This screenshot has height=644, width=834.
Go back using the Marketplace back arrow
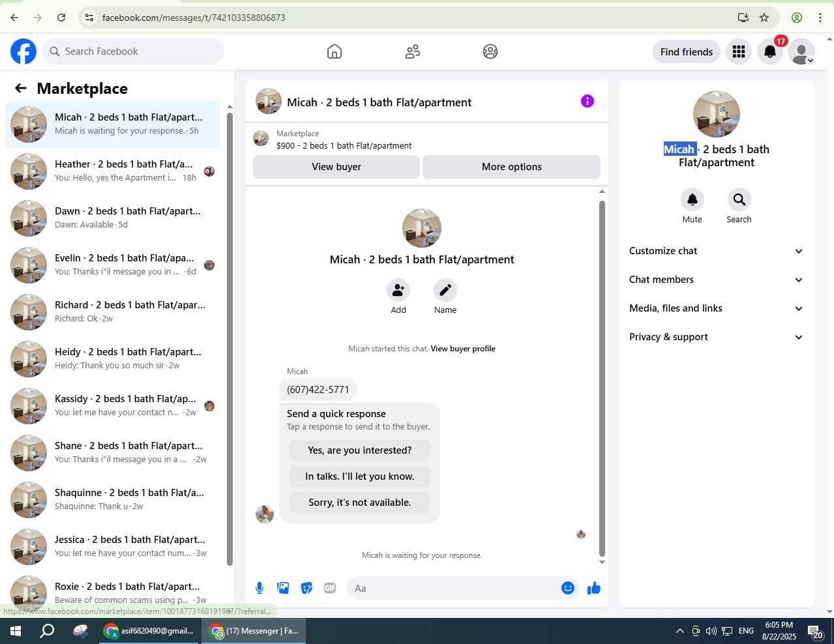coord(21,88)
